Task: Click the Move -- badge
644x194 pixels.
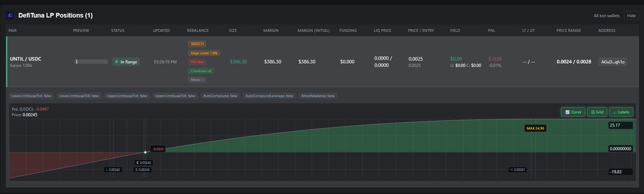Action: [x=197, y=79]
